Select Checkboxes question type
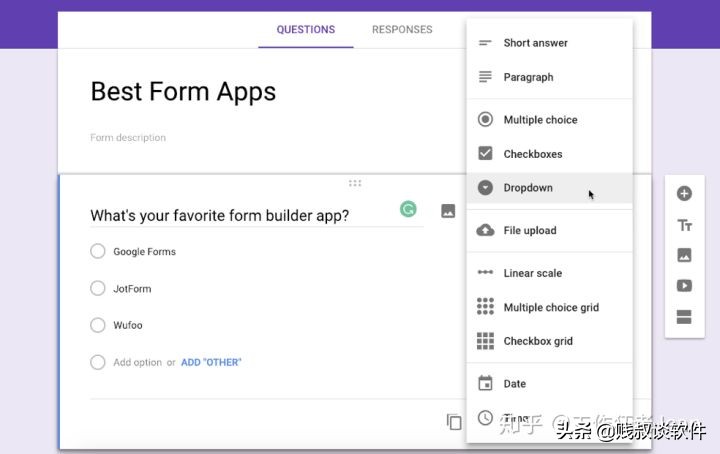Viewport: 720px width, 454px height. point(549,154)
